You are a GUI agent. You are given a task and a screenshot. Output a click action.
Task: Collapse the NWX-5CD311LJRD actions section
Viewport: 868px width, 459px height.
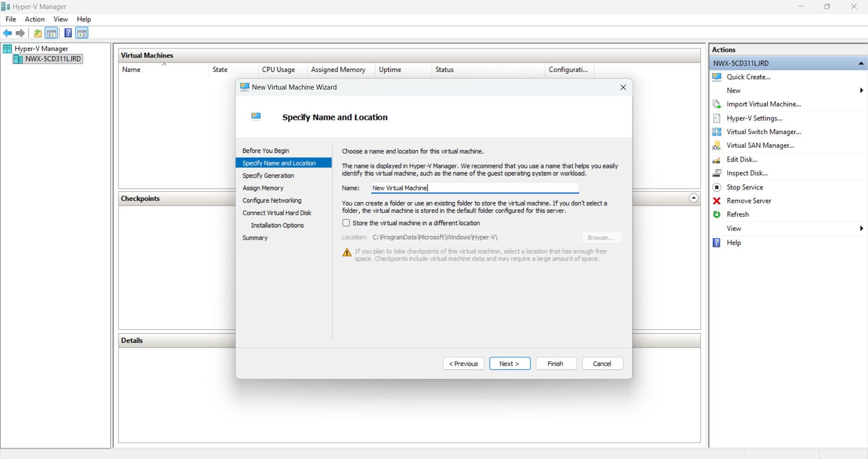[x=861, y=63]
